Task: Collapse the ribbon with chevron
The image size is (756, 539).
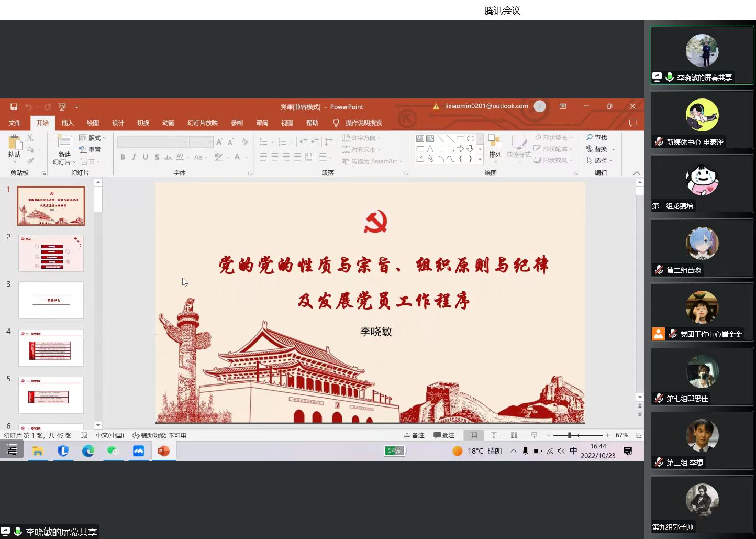Action: click(x=637, y=173)
